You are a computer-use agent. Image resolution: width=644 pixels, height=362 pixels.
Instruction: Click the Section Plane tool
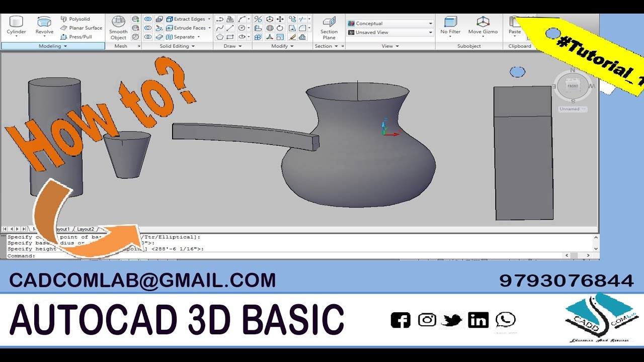tap(329, 28)
